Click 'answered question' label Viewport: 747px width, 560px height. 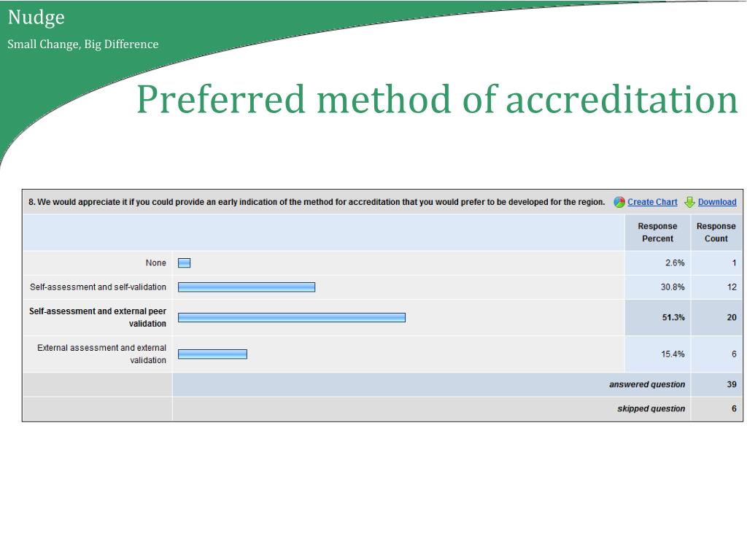[x=647, y=384]
